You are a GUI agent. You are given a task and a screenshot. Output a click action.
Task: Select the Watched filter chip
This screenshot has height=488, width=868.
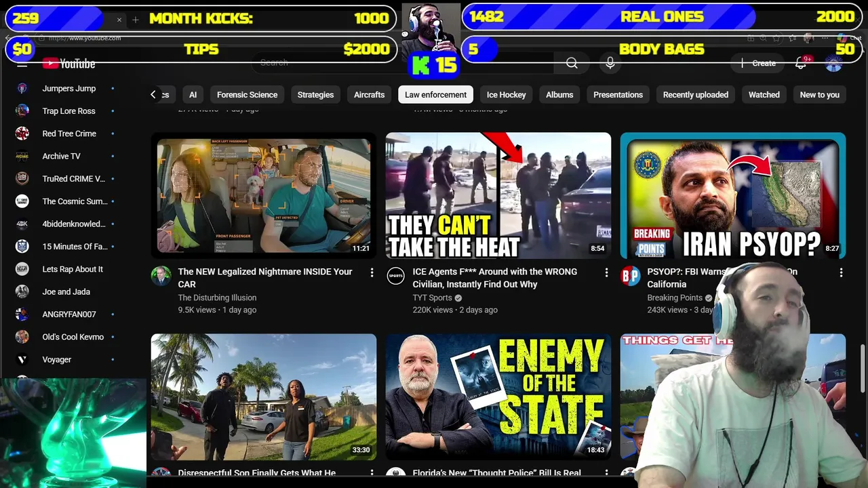(x=764, y=95)
